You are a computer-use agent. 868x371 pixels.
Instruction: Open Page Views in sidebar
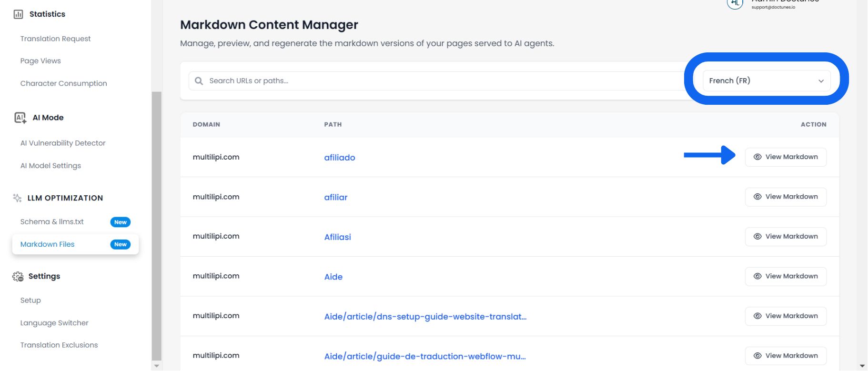40,61
